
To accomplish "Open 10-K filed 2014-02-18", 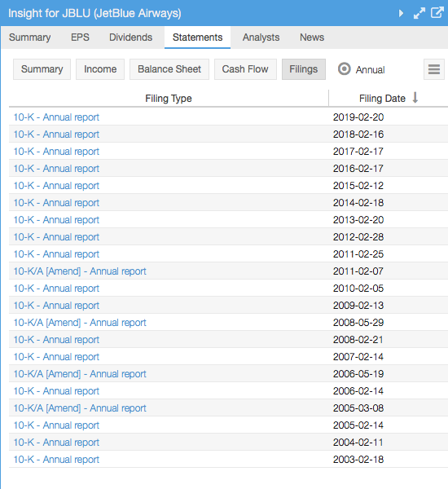I will (x=56, y=203).
